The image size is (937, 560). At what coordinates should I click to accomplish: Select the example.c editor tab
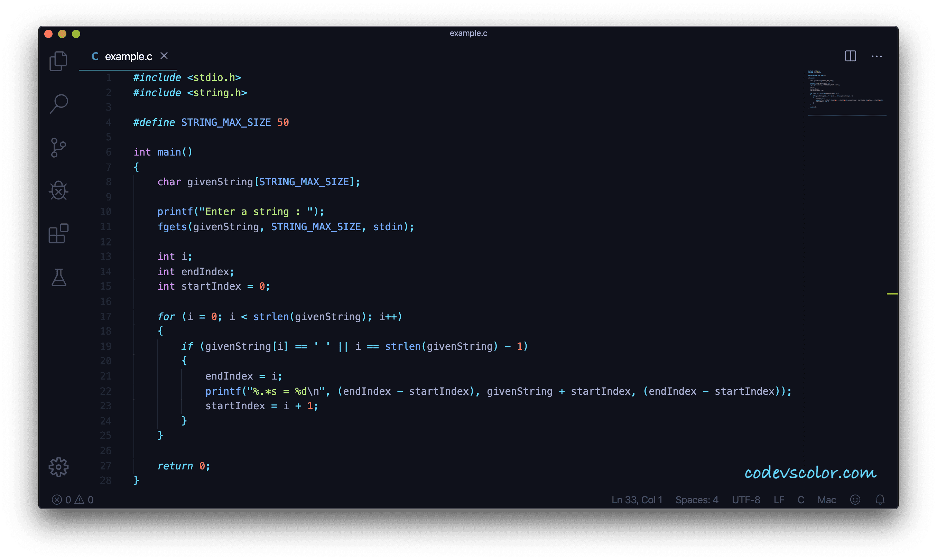128,57
